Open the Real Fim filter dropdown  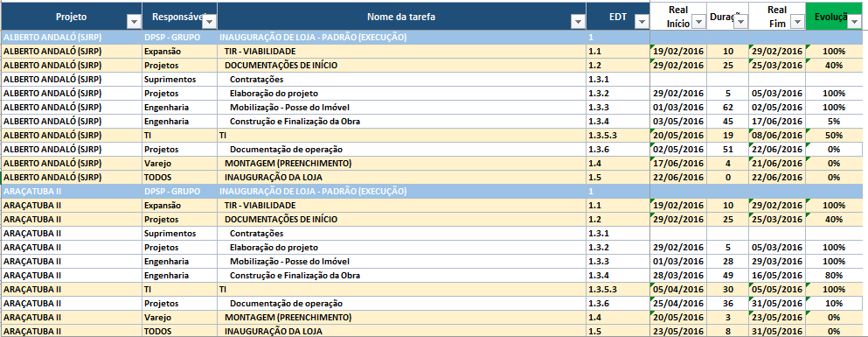[797, 22]
